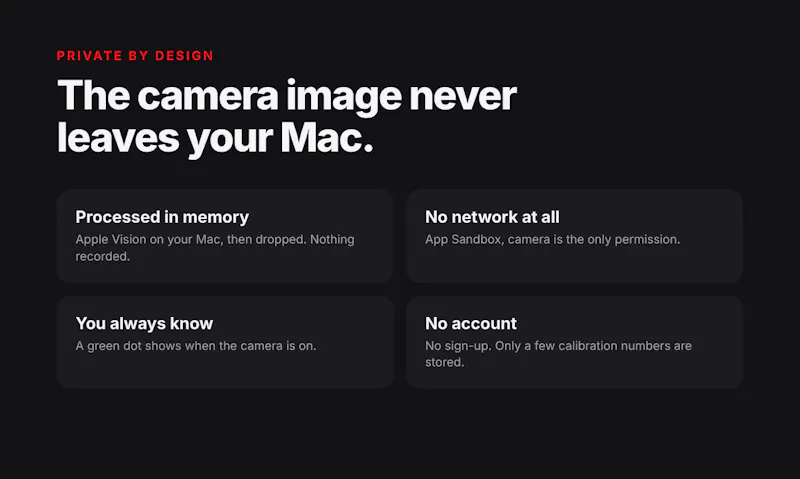
Task: Click 'Apple Vision on your Mac' description text
Action: tap(148, 239)
